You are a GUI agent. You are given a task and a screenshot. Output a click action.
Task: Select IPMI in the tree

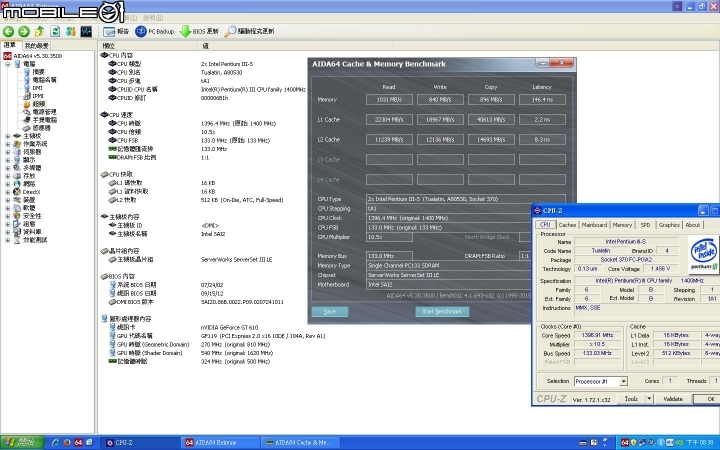pyautogui.click(x=38, y=96)
